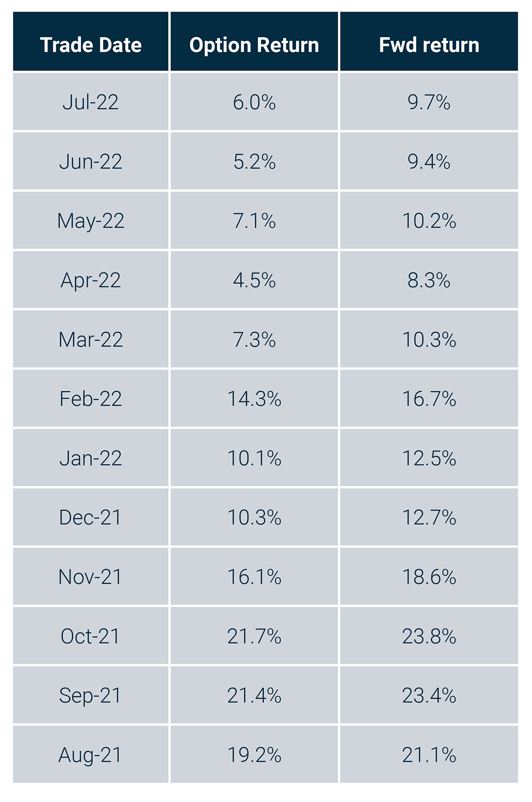Screen dimensions: 532x802
Task: Click the 6.0% option return cell
Action: point(254,102)
